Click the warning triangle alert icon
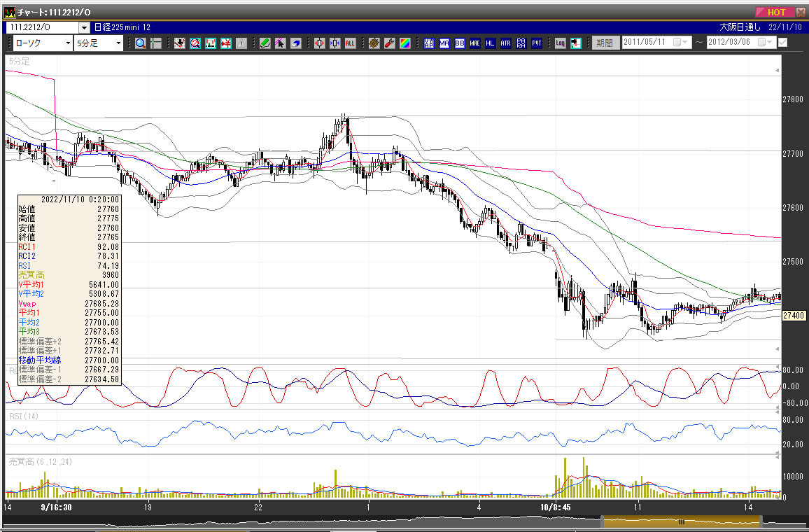This screenshot has width=809, height=532. (x=241, y=43)
